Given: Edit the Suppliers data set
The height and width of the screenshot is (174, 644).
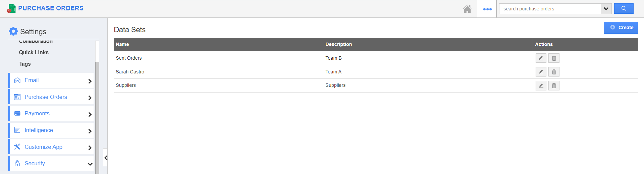Looking at the screenshot, I should pos(541,86).
